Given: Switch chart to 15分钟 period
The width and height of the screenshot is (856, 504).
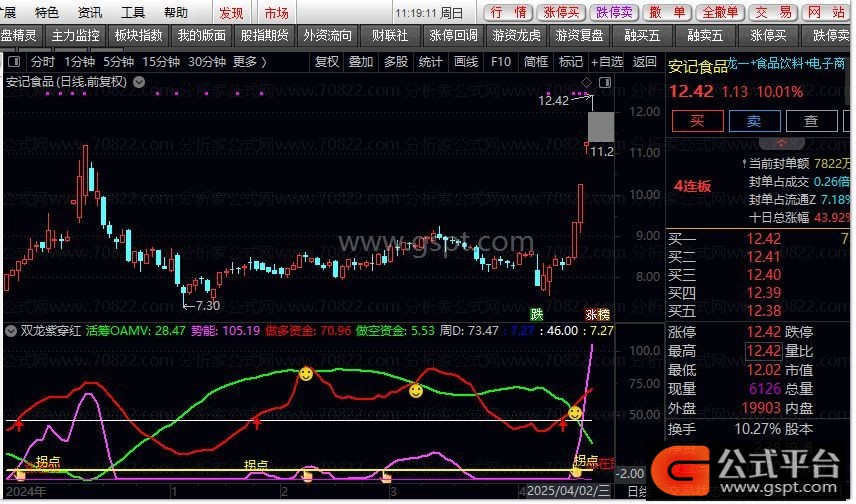Looking at the screenshot, I should click(161, 62).
